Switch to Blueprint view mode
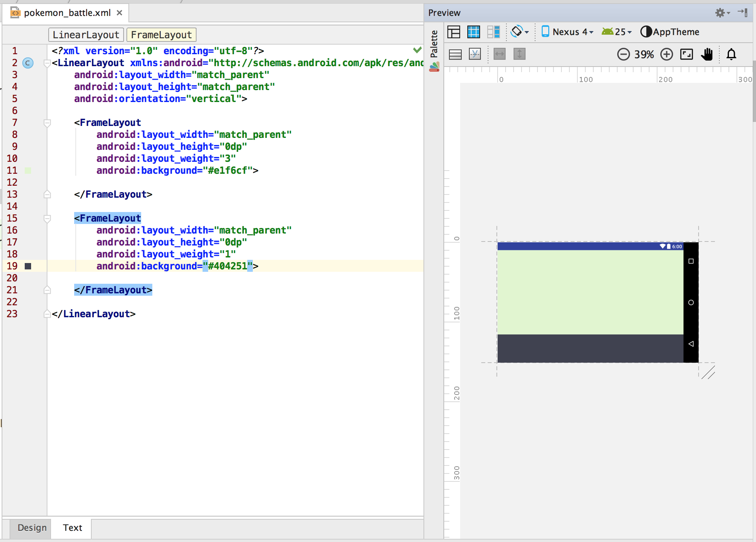 (x=474, y=32)
